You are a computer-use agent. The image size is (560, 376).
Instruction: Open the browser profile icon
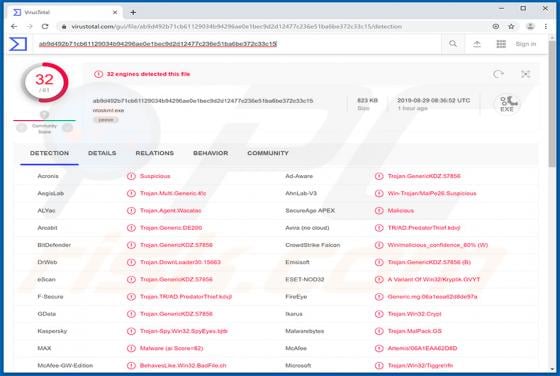point(530,26)
